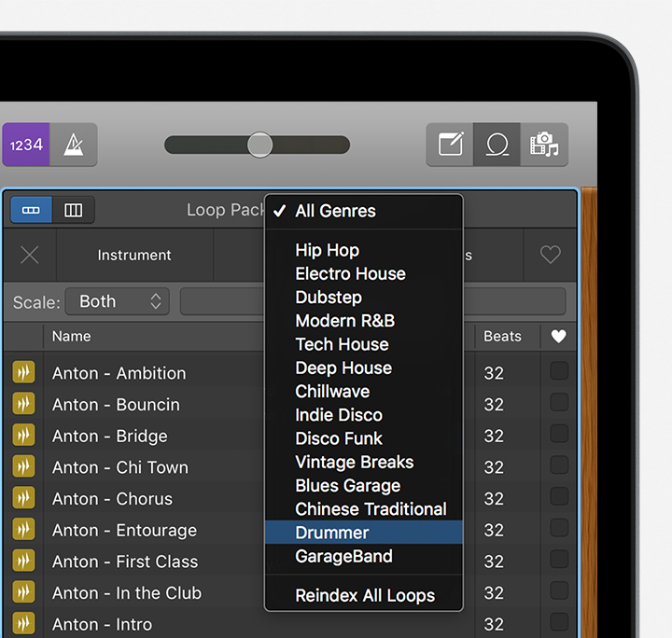Viewport: 672px width, 638px height.
Task: Click the loop search field
Action: tap(372, 301)
